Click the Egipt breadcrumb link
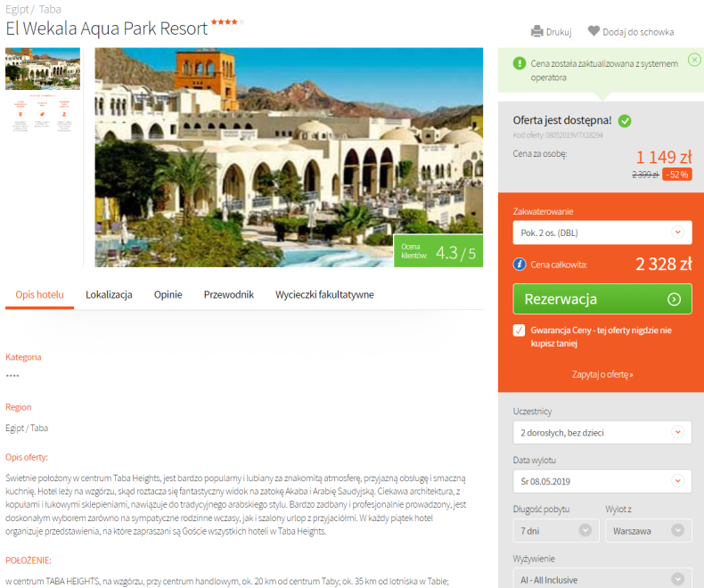The width and height of the screenshot is (704, 588). 17,10
